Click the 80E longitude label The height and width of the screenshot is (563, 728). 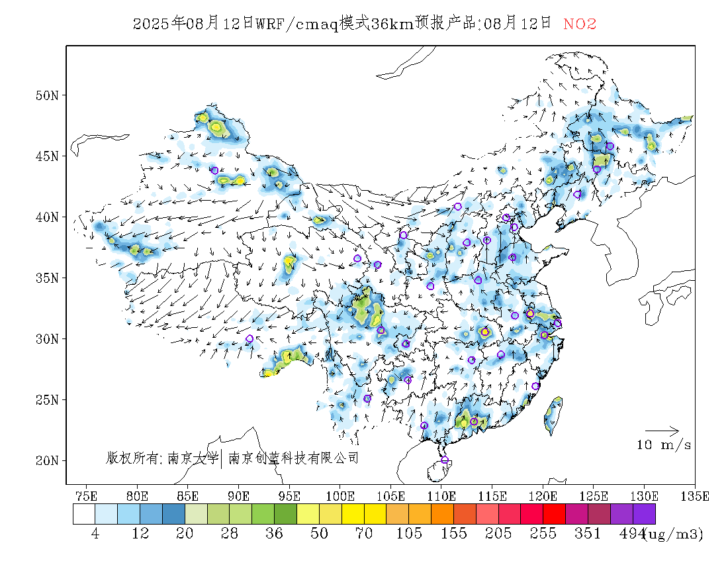click(137, 497)
